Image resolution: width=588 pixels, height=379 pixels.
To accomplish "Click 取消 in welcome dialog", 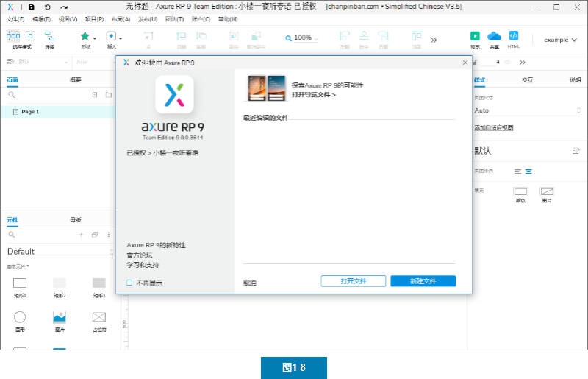I will pos(250,283).
